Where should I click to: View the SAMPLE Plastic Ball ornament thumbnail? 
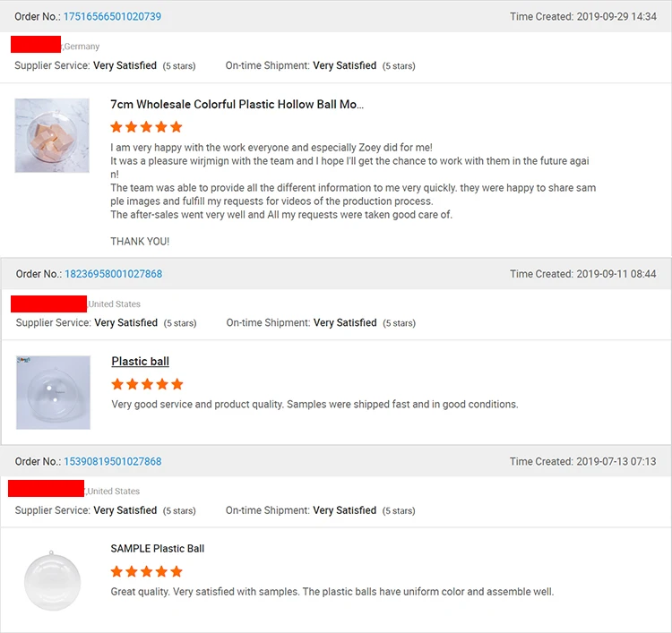coord(52,581)
